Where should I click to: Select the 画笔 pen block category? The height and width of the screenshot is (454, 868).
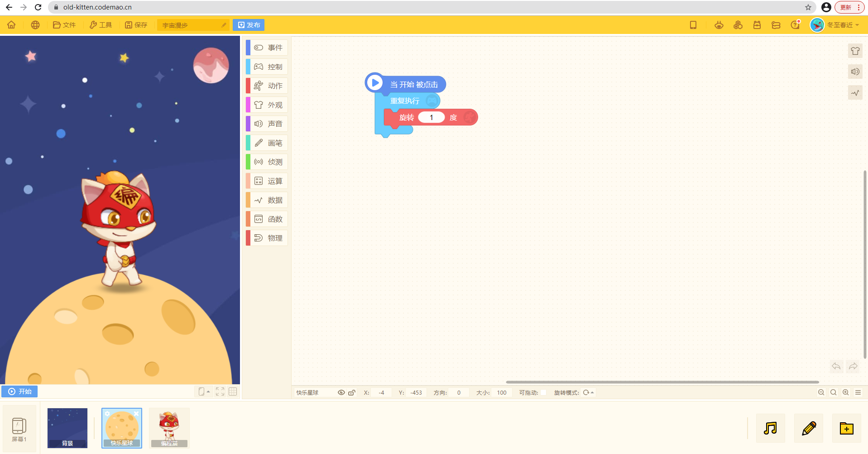(x=267, y=143)
